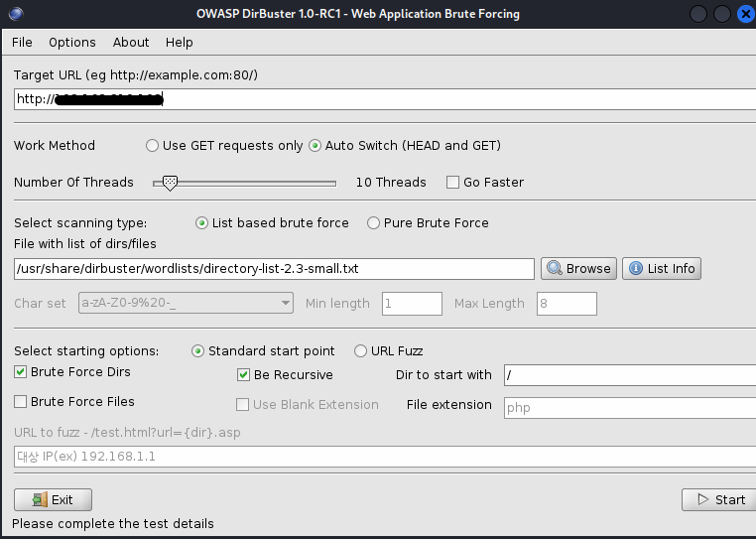The image size is (756, 539).
Task: Open the File menu
Action: (22, 43)
